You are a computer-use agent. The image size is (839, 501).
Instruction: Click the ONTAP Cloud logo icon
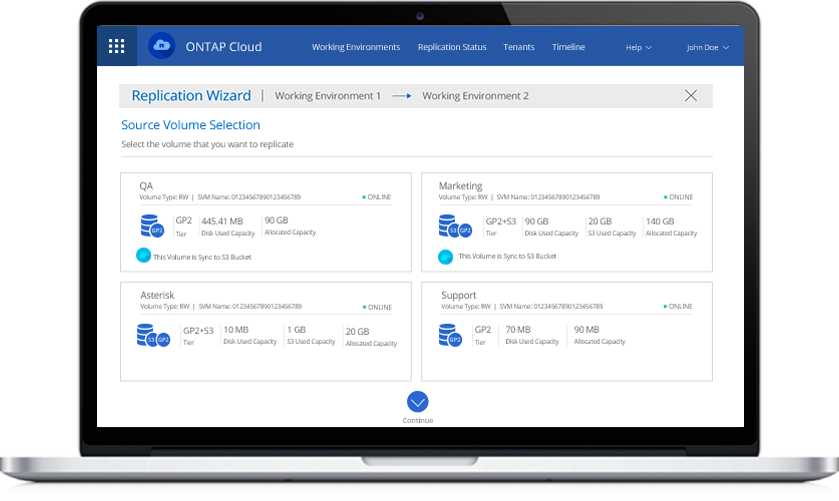162,46
